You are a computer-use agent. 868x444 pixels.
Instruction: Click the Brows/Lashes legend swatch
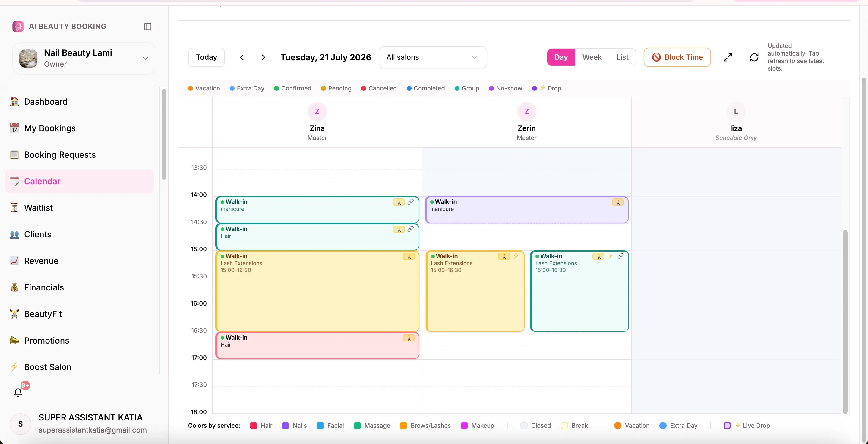[403, 426]
